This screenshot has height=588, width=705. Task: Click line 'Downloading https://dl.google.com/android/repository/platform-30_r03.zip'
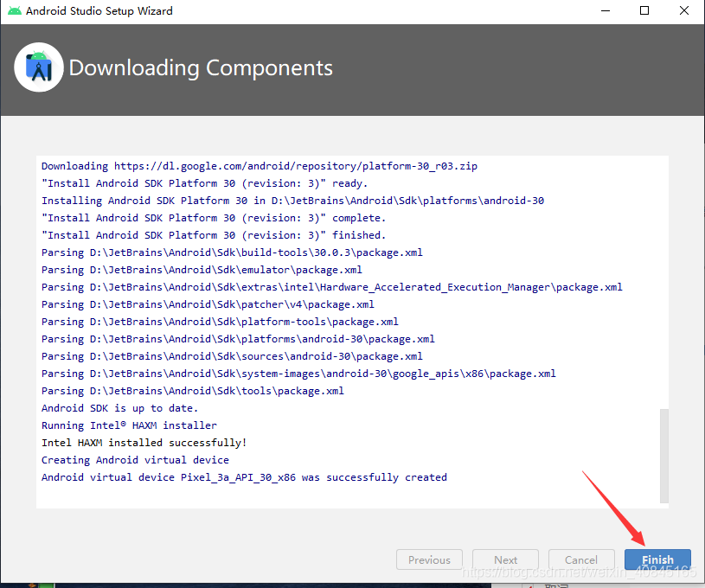pyautogui.click(x=260, y=166)
